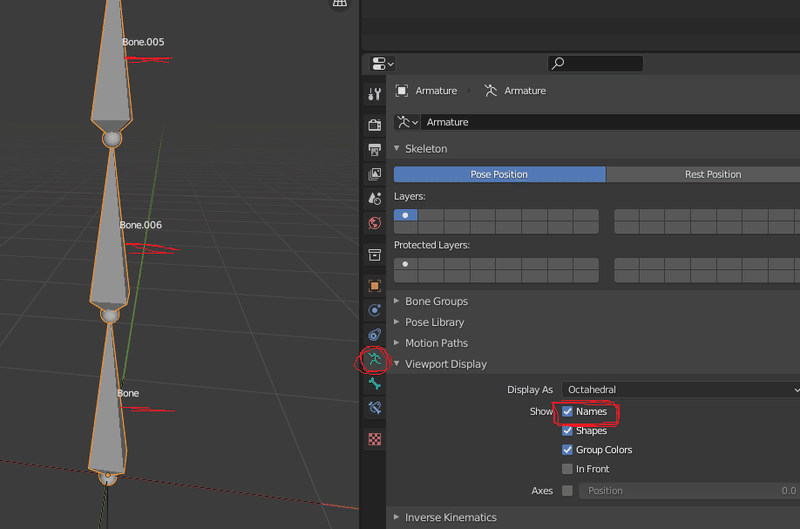Open the Object properties tab
The height and width of the screenshot is (529, 800).
click(374, 286)
